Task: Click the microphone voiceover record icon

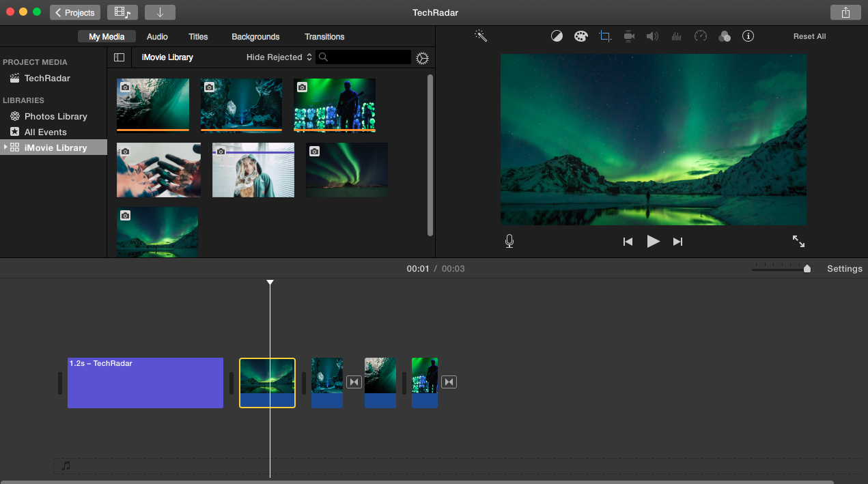Action: point(509,241)
